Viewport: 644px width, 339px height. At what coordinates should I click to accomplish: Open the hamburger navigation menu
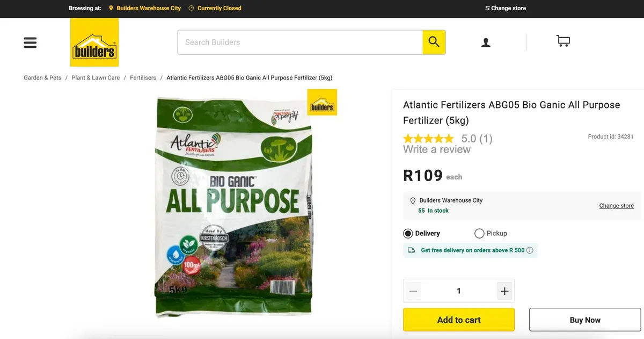coord(30,42)
